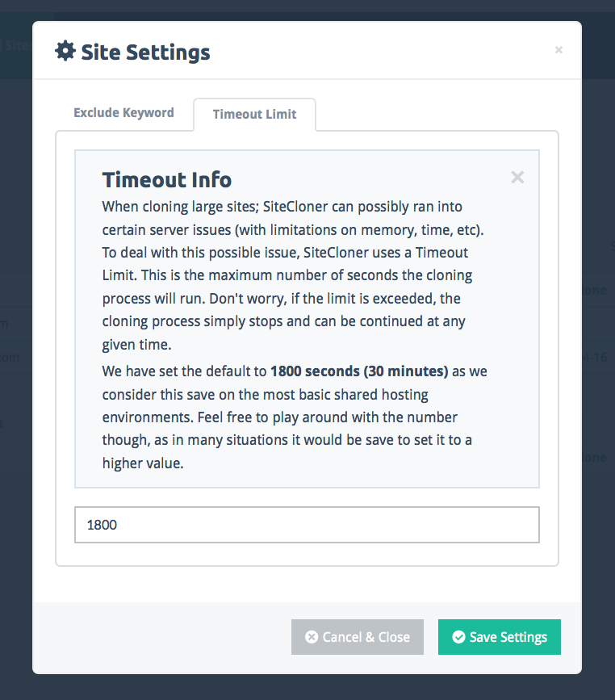Click the paragraph starting 'We have set the default'

pyautogui.click(x=295, y=417)
